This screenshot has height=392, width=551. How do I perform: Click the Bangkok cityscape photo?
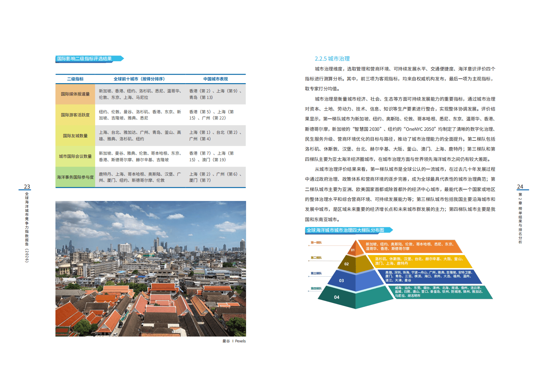(x=151, y=269)
